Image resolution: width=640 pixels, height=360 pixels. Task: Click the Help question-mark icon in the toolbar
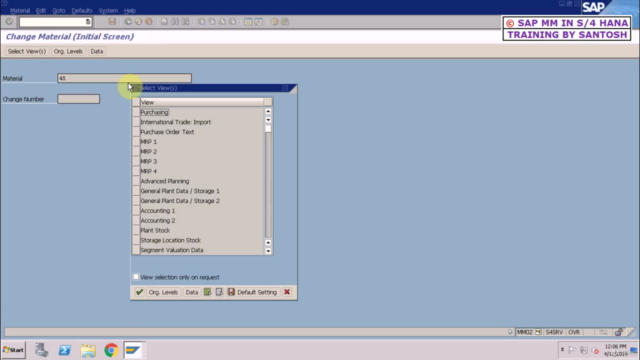point(274,22)
